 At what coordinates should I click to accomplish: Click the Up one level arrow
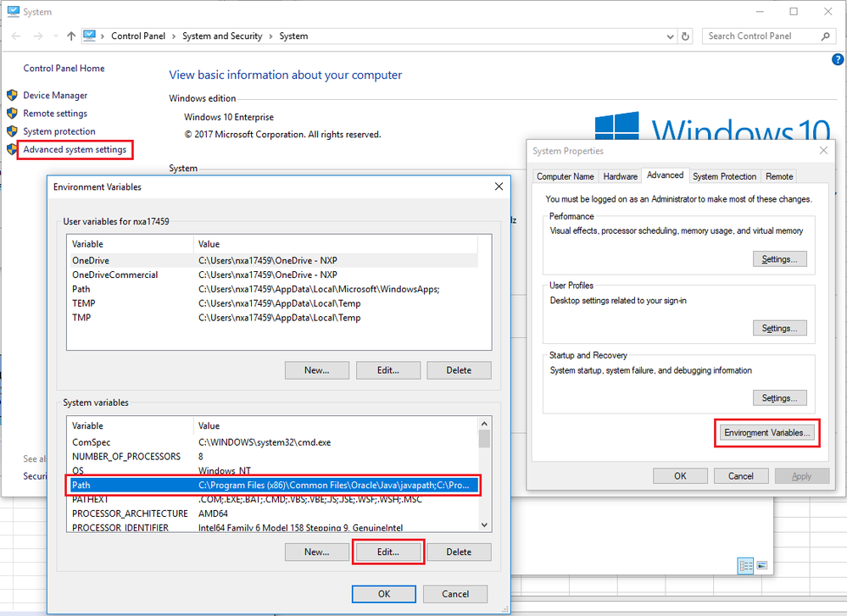[71, 36]
